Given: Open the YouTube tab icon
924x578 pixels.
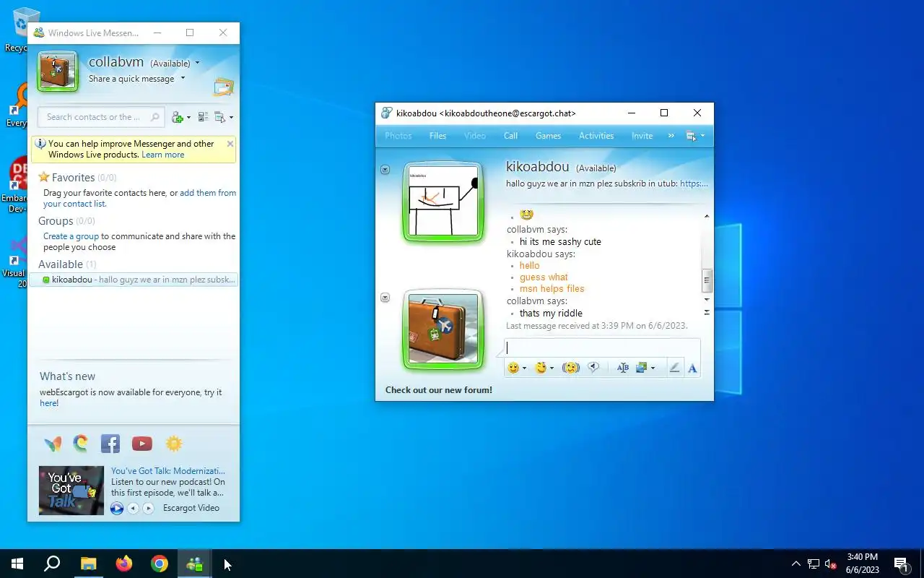Looking at the screenshot, I should point(142,444).
